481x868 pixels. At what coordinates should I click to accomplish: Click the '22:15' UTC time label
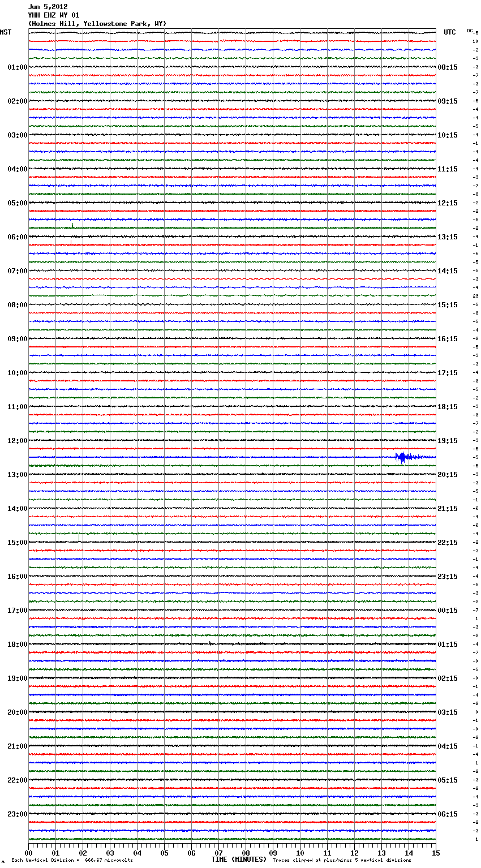(448, 542)
